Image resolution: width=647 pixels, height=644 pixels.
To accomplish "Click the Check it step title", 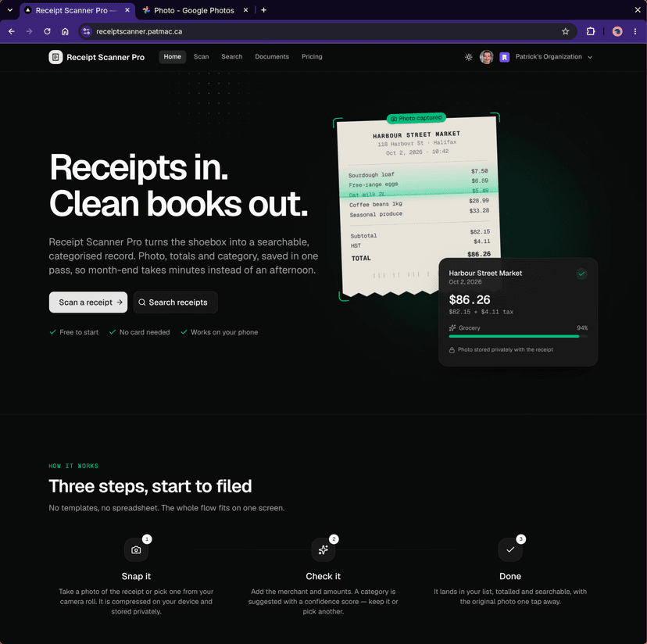I will tap(323, 576).
